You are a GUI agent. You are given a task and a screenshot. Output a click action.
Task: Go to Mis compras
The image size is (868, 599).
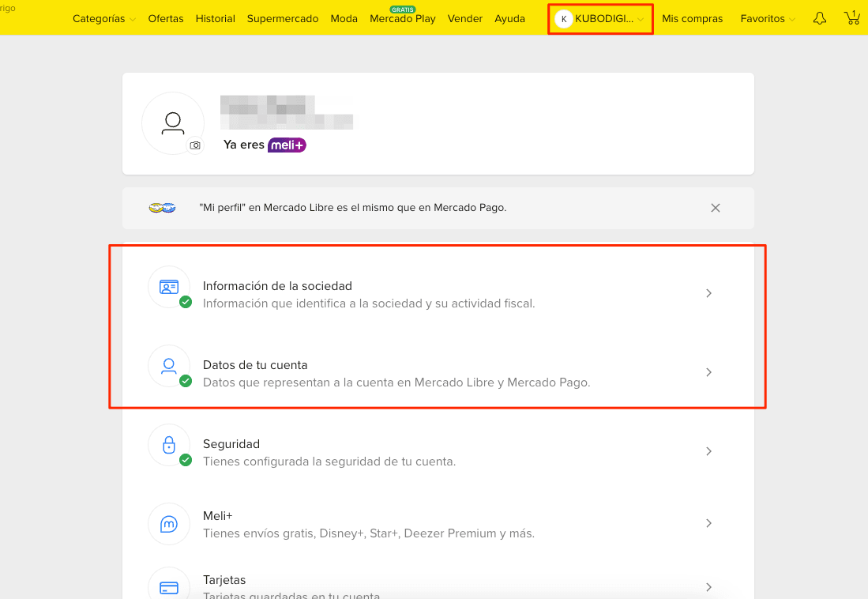(692, 19)
